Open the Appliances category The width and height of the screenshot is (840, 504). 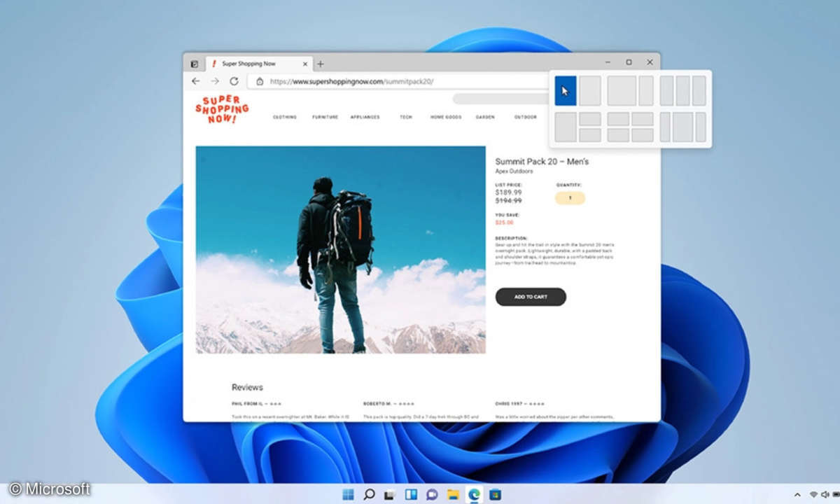click(x=365, y=118)
